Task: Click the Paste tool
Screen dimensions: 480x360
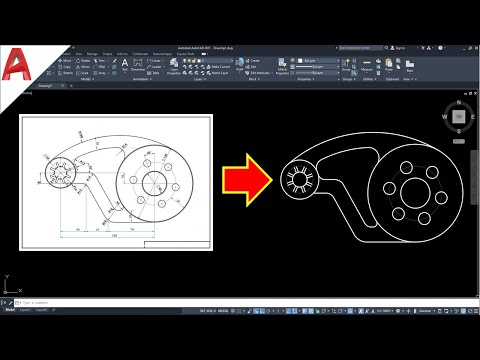Action: pyautogui.click(x=389, y=65)
